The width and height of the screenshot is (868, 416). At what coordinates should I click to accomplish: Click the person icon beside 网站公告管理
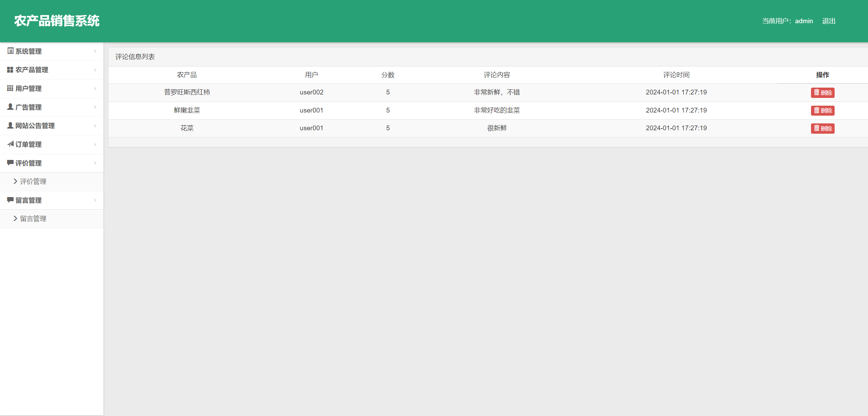click(10, 125)
